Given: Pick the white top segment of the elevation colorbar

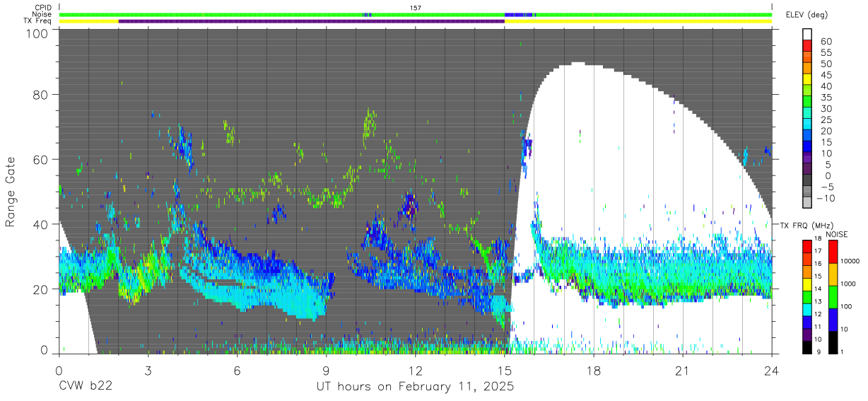Looking at the screenshot, I should coord(808,33).
